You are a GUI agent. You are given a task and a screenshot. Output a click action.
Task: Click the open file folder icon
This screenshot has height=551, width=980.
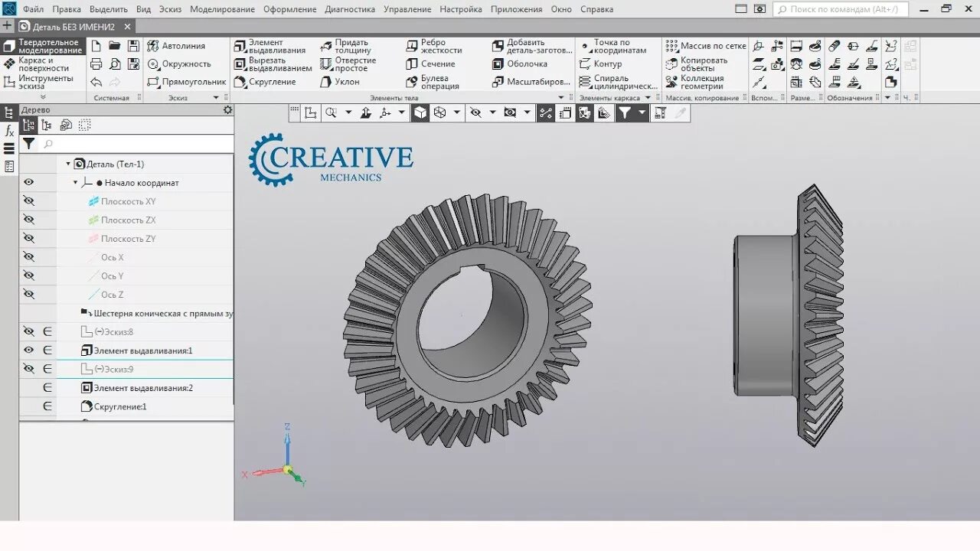pos(115,46)
